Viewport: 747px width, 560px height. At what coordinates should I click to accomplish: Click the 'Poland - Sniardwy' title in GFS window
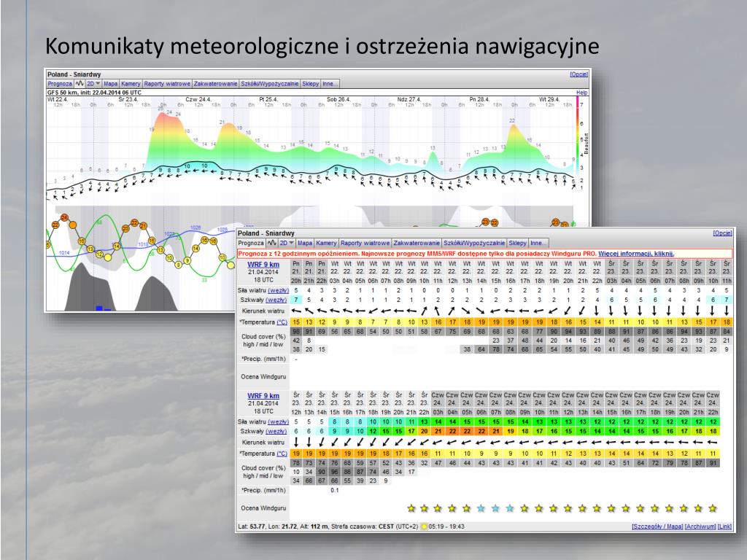[74, 74]
